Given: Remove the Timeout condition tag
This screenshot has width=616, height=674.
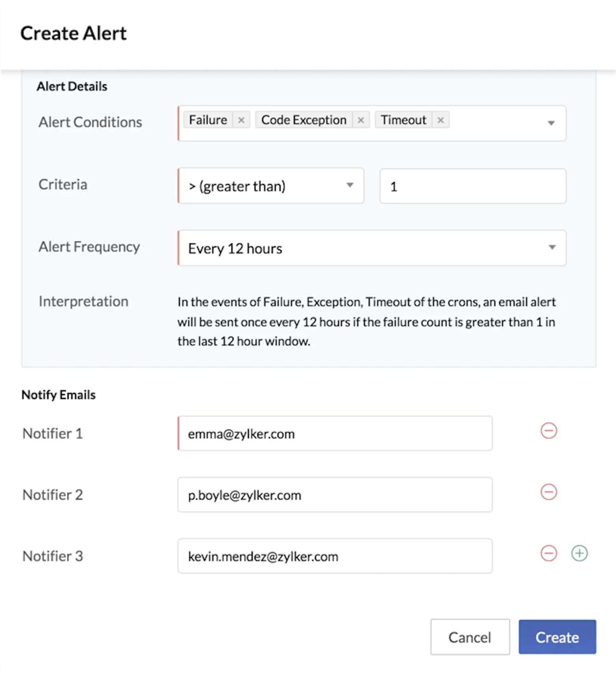Looking at the screenshot, I should pos(441,120).
